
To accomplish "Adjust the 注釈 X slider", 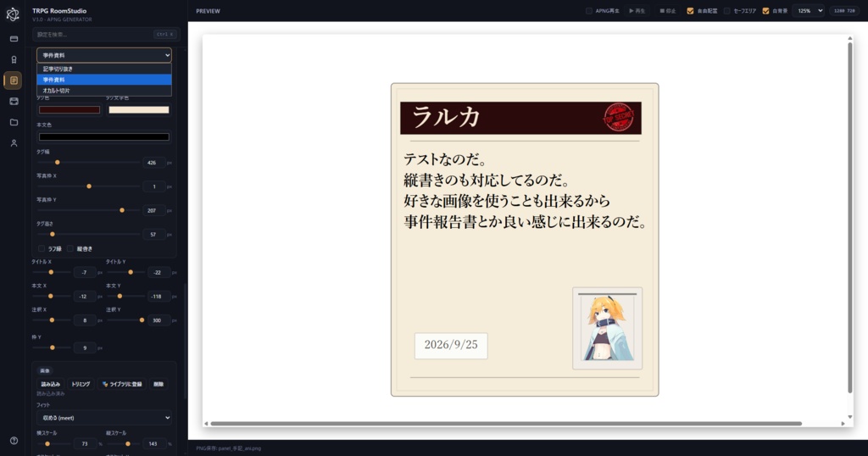I will click(52, 320).
